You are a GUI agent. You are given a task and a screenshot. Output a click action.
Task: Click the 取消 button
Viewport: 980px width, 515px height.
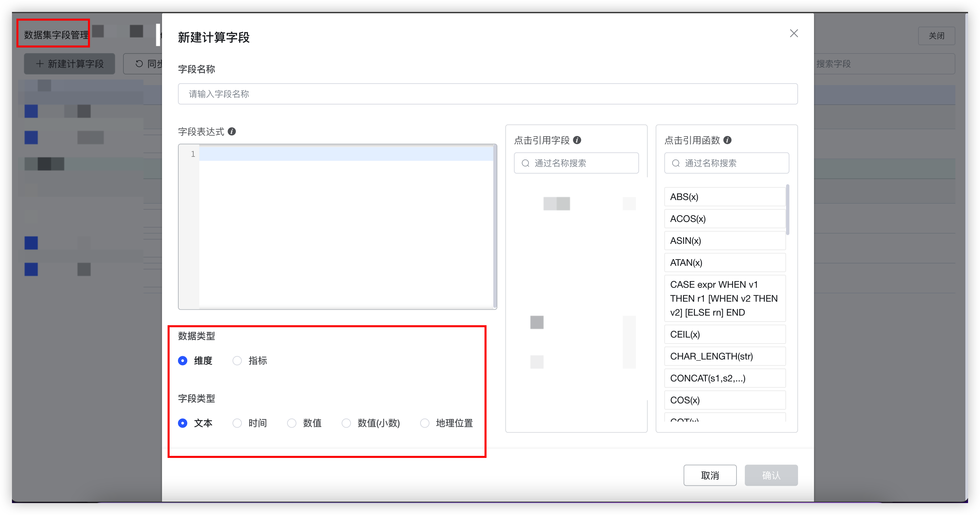tap(710, 475)
